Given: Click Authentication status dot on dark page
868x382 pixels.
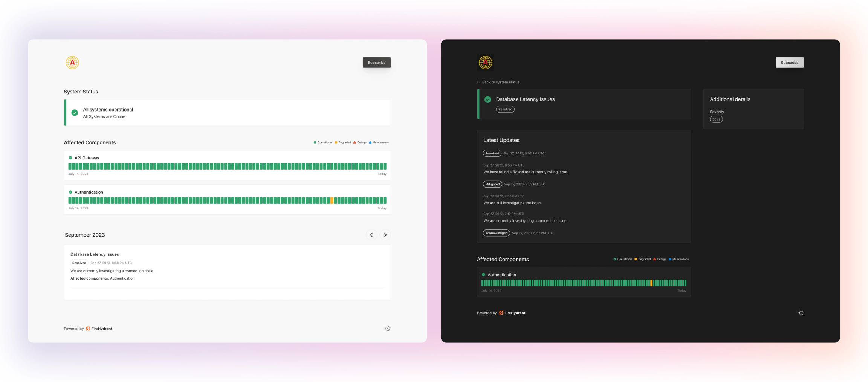Looking at the screenshot, I should (483, 275).
